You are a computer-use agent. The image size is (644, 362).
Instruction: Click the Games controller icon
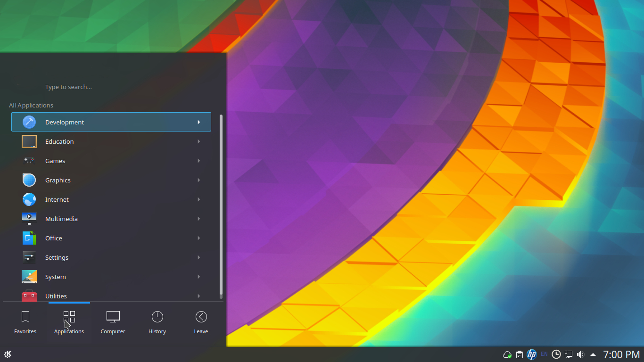(x=29, y=161)
